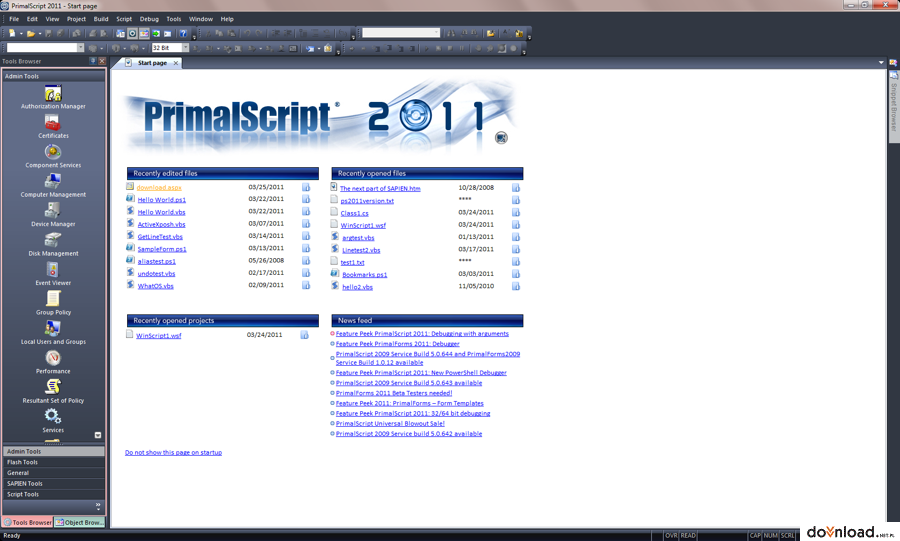Select the Script Tools category

(x=53, y=495)
